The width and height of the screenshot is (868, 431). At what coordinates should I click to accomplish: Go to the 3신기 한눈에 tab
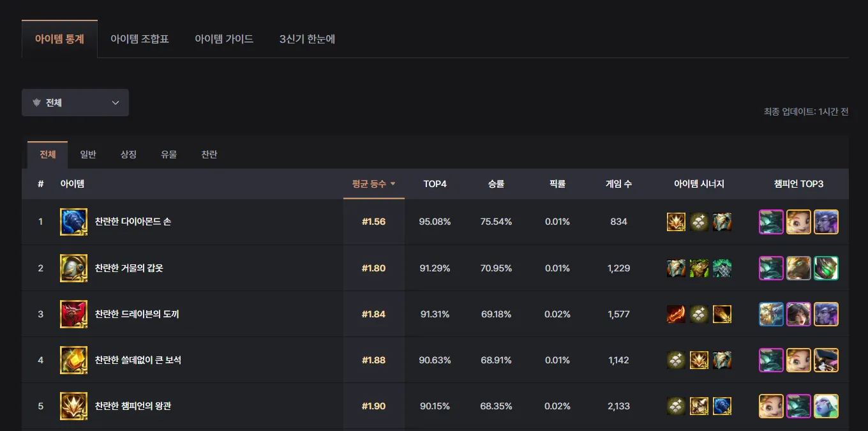pyautogui.click(x=307, y=39)
